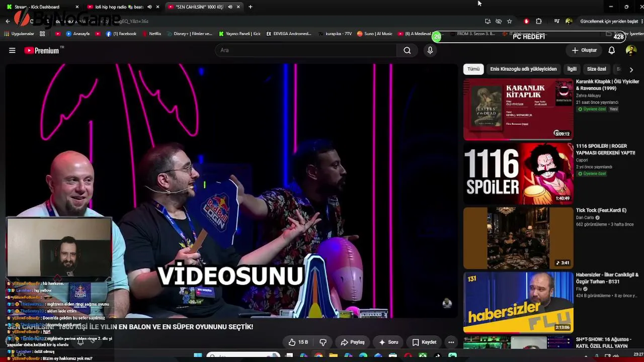Show more filter chips with right chevron
Image resolution: width=644 pixels, height=362 pixels.
tap(631, 69)
